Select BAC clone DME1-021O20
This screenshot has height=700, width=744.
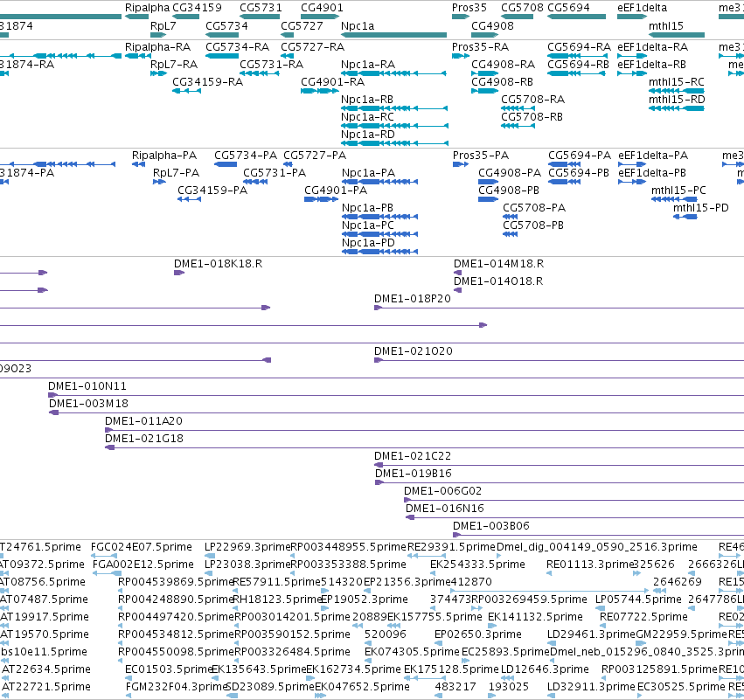tap(414, 351)
